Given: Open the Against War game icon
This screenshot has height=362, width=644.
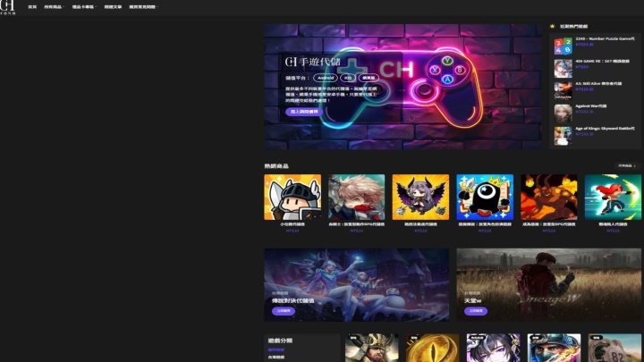Looking at the screenshot, I should pyautogui.click(x=563, y=114).
